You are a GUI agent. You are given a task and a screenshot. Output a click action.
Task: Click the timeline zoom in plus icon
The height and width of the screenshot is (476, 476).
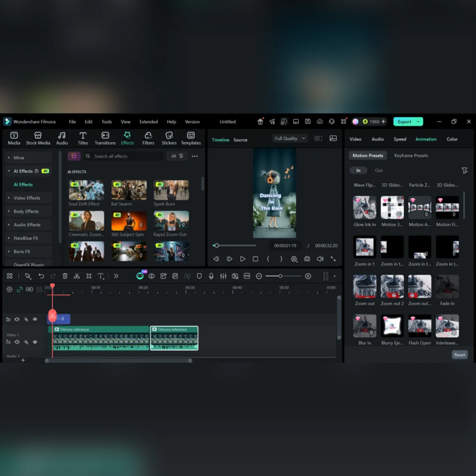coord(308,276)
